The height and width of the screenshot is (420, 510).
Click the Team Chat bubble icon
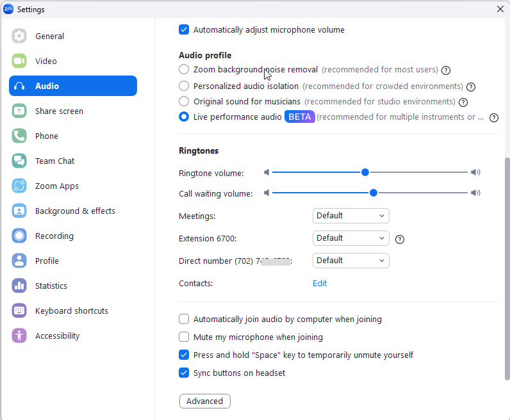click(19, 161)
